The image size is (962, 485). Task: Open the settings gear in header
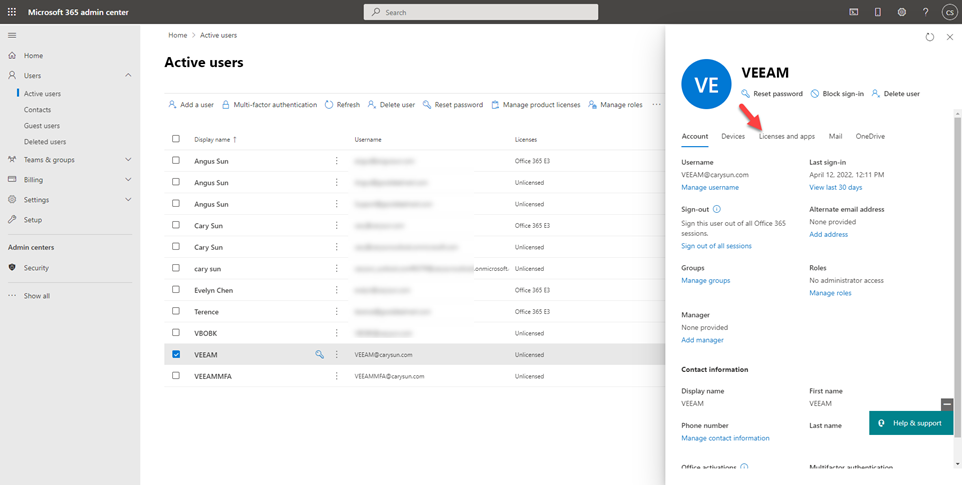pyautogui.click(x=902, y=12)
